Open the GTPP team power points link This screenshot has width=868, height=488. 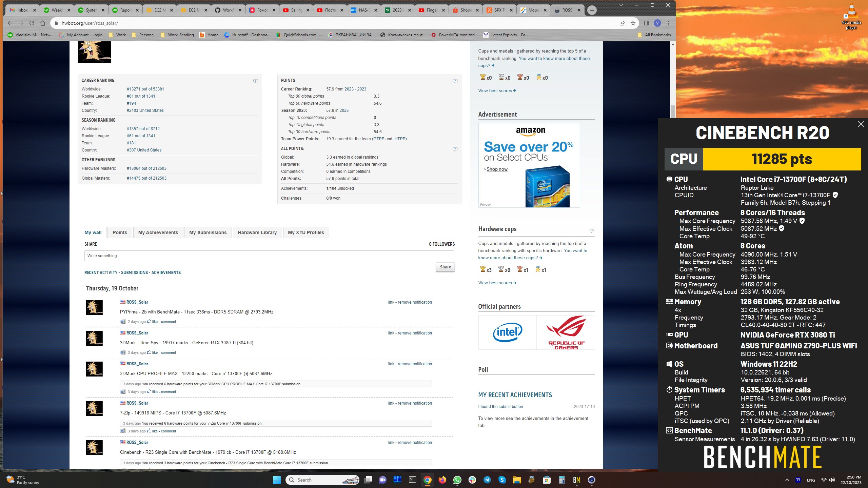point(379,139)
